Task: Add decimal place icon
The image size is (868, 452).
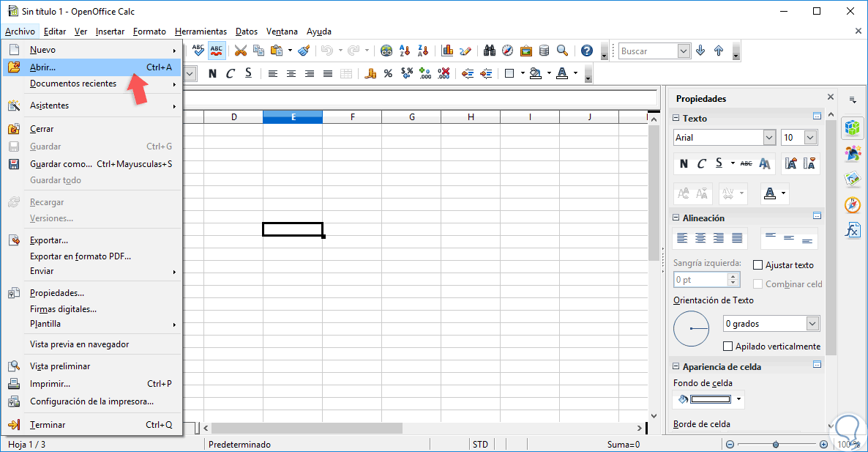Action: click(425, 73)
